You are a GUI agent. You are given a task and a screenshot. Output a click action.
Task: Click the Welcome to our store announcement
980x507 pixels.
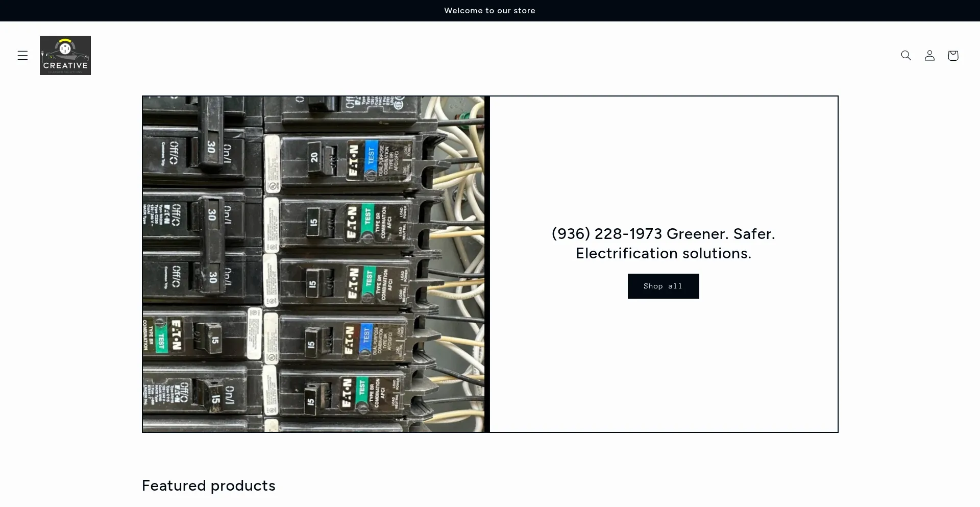489,11
